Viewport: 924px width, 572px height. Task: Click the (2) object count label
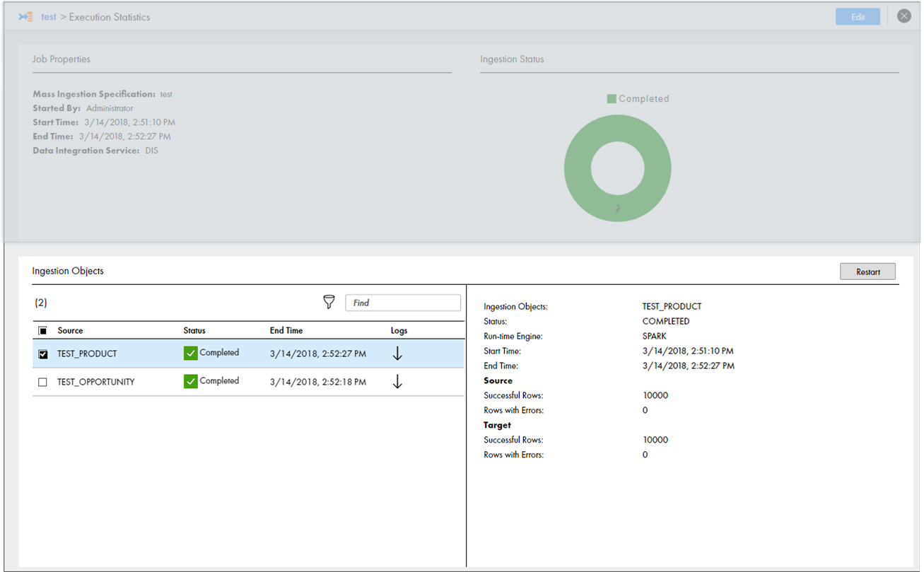(x=41, y=303)
